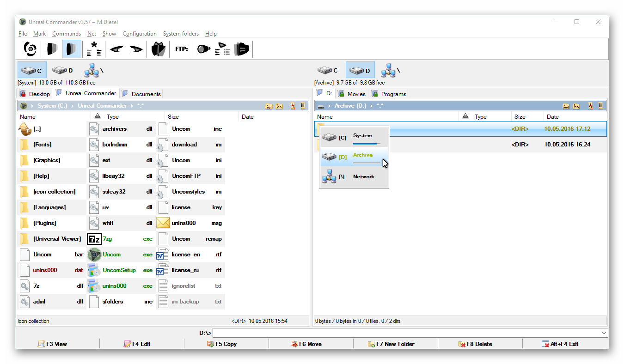Viewport: 624px width, 364px height.
Task: Open the Mark menu
Action: click(40, 34)
